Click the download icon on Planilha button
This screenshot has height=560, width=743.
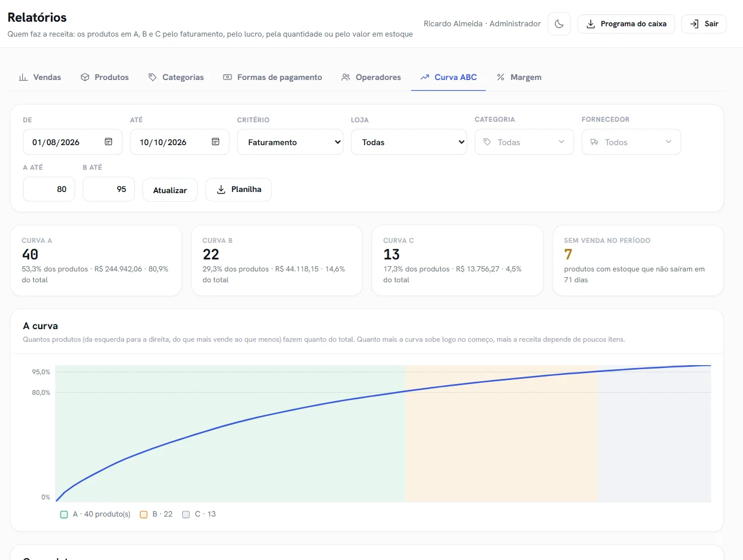pos(221,190)
